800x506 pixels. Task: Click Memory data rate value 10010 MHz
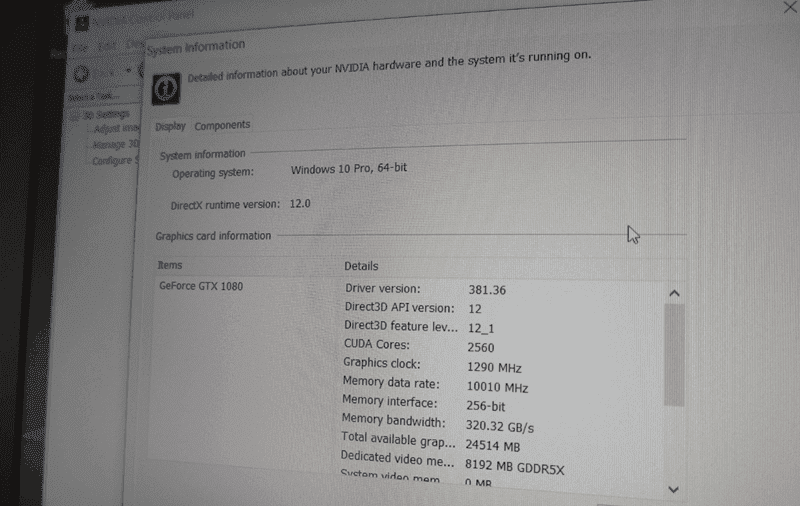point(497,387)
